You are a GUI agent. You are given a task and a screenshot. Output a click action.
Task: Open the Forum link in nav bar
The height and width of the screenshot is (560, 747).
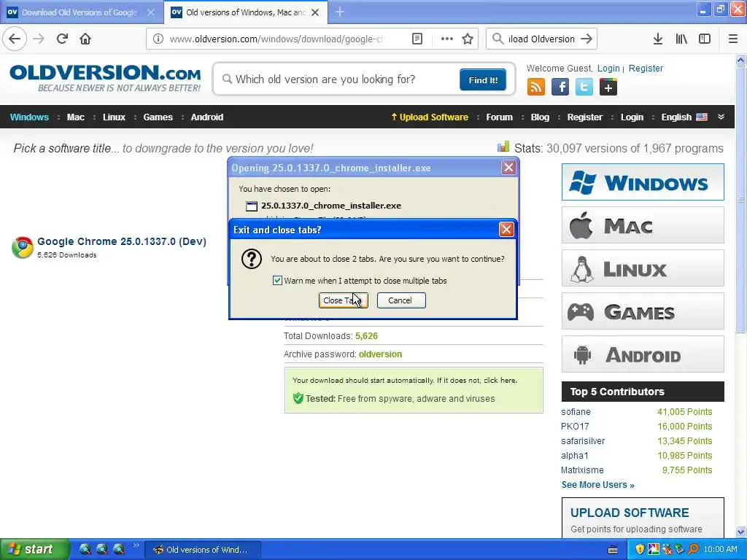click(499, 117)
